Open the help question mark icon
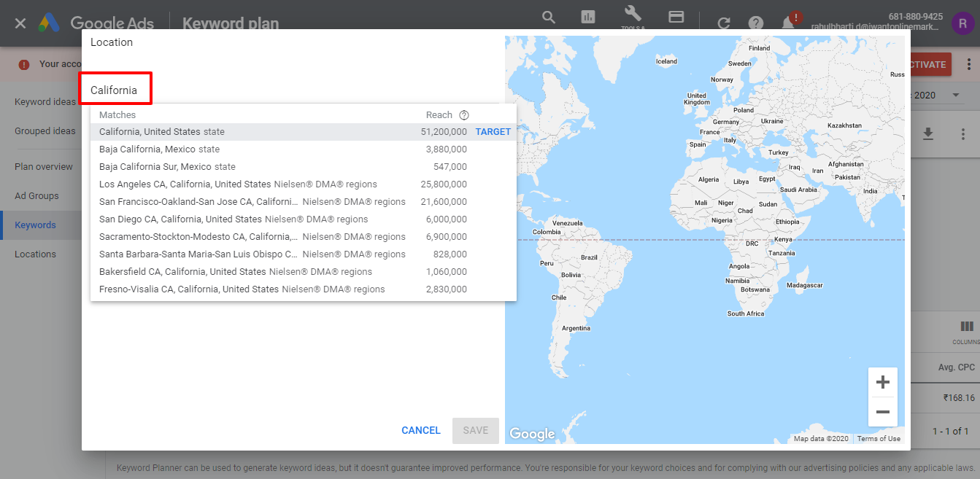This screenshot has width=980, height=479. tap(756, 23)
